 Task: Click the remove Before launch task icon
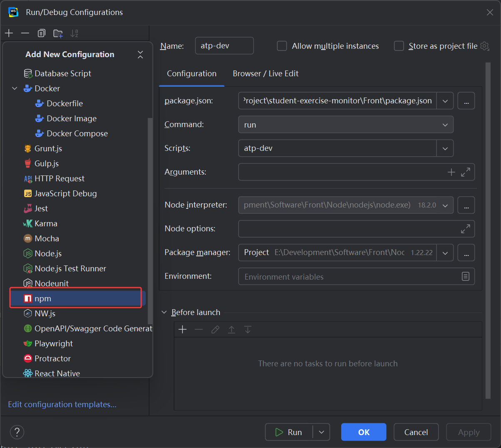pos(199,330)
